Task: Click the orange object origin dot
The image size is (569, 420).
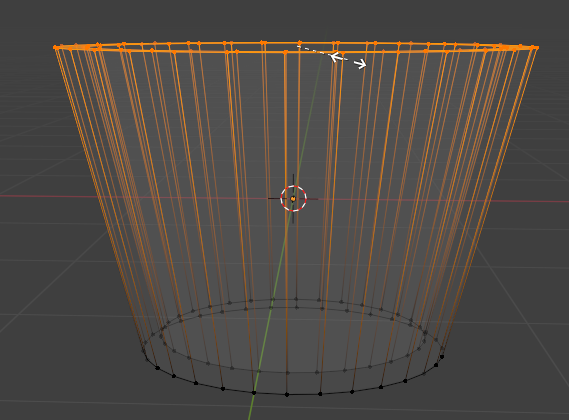Action: tap(293, 199)
